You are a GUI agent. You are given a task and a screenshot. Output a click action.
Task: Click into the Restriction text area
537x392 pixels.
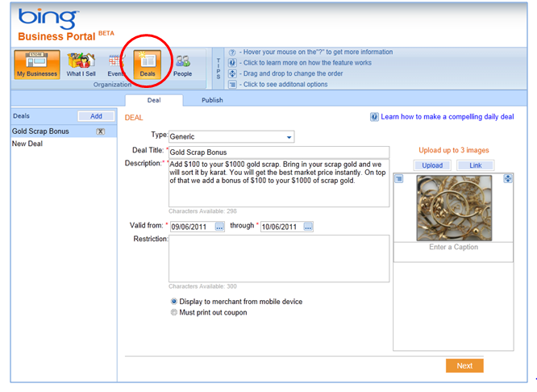tap(278, 258)
